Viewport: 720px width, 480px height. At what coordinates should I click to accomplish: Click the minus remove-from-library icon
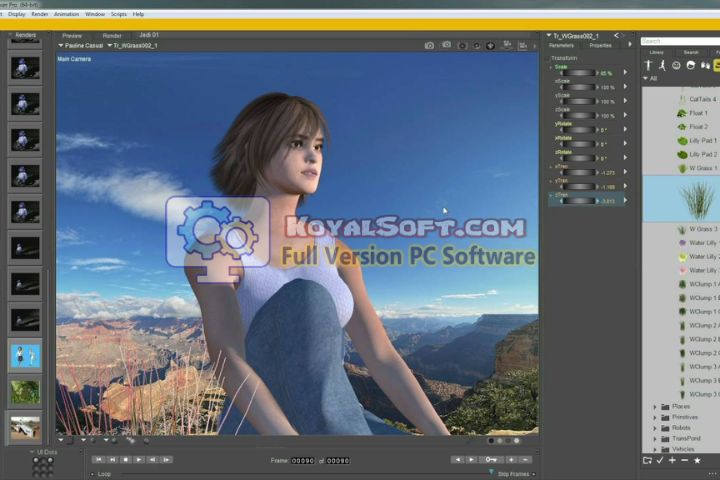click(685, 460)
